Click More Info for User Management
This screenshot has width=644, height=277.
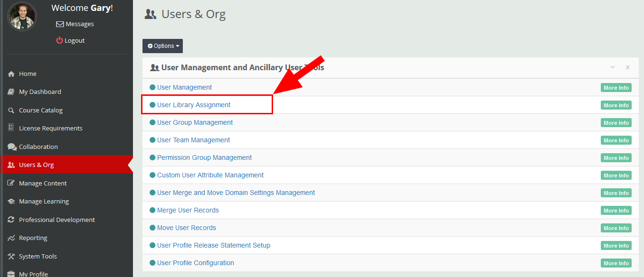click(616, 88)
